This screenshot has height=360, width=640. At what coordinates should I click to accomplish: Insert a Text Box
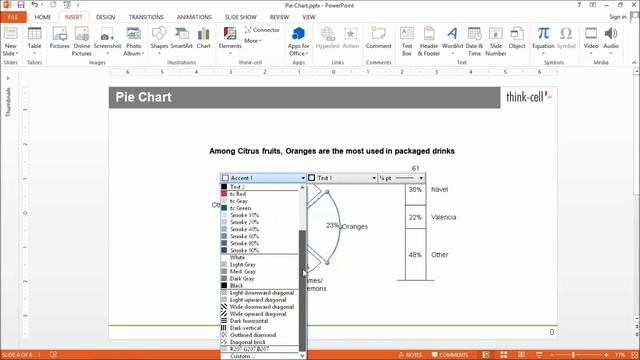407,41
